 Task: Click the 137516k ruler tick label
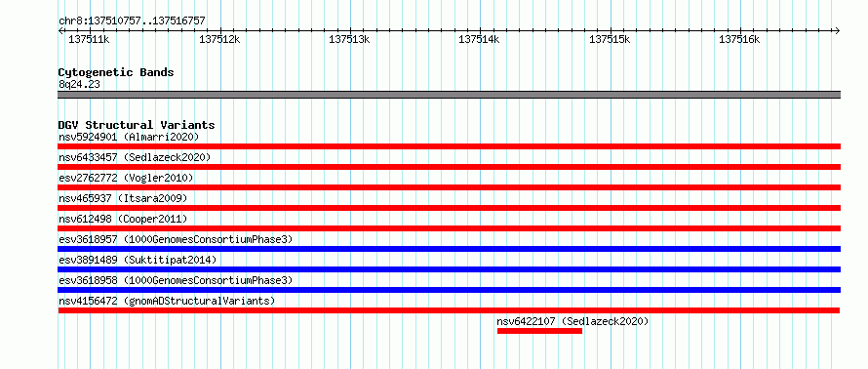[739, 40]
